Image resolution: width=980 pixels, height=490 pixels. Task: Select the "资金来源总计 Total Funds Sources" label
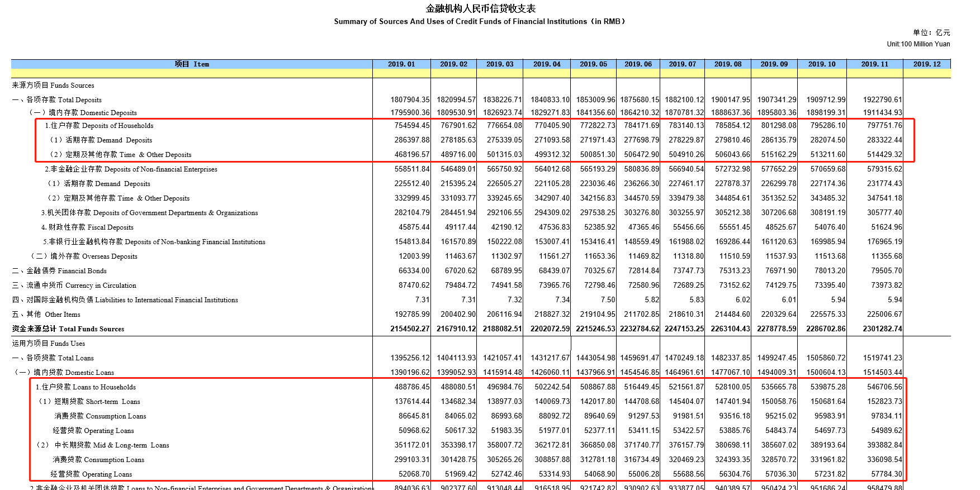68,329
